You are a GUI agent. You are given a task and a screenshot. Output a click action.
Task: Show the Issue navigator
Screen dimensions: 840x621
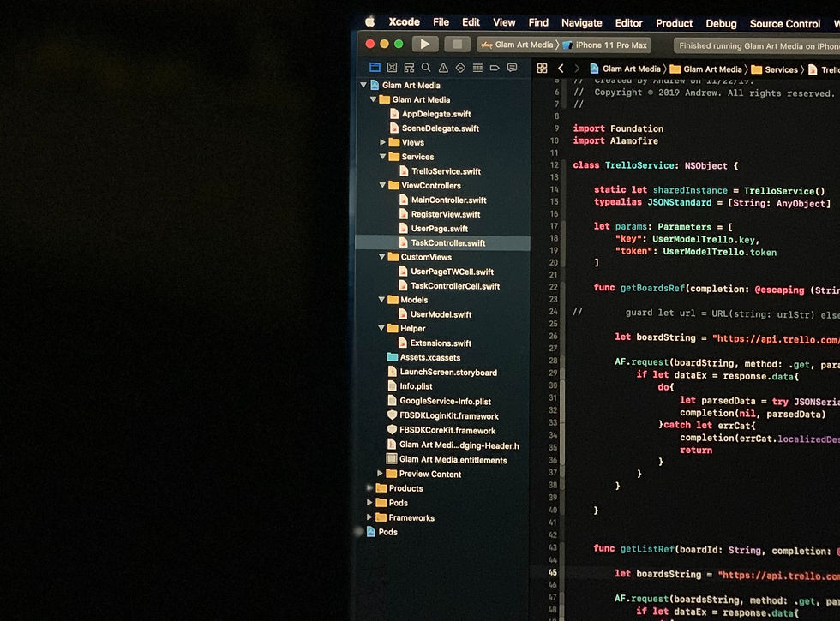click(443, 68)
